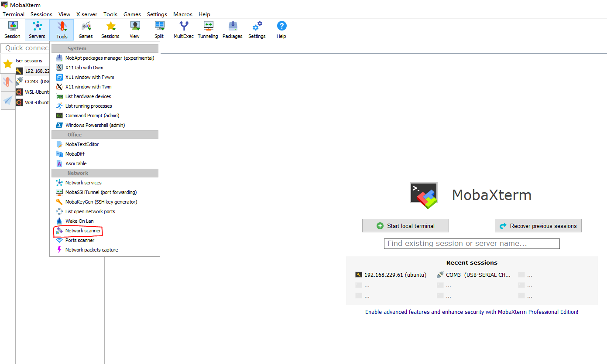Launch Command Prompt (admin)
The height and width of the screenshot is (364, 607).
[105, 116]
